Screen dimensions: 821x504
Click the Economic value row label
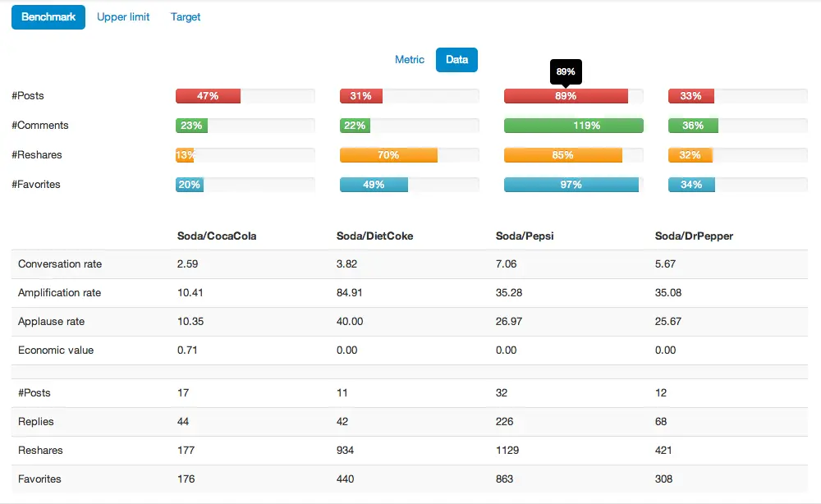[x=56, y=351]
